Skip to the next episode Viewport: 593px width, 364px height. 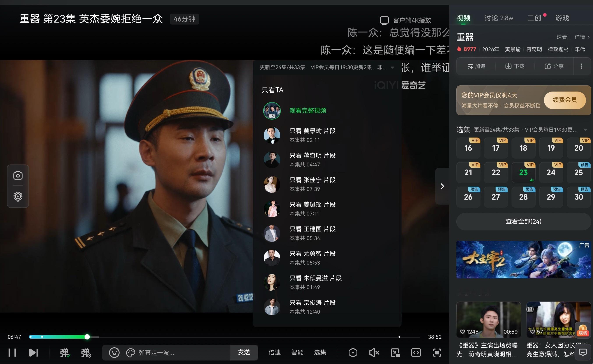(x=34, y=353)
